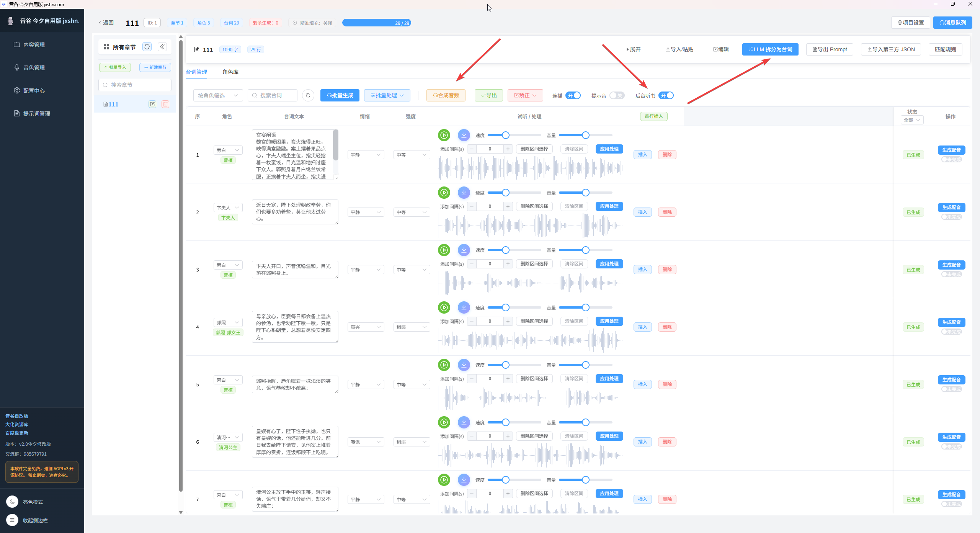Play audio preview for row 1

click(444, 135)
